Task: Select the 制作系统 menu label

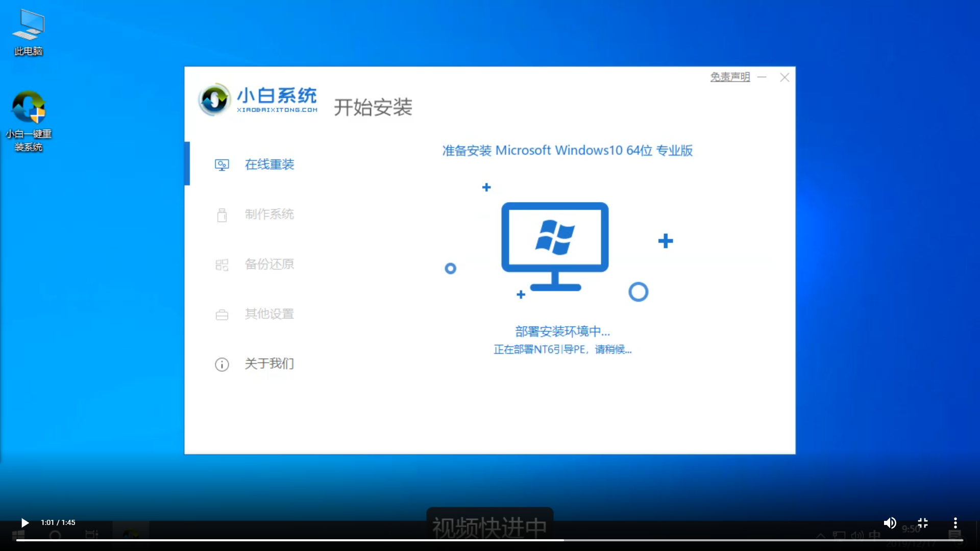Action: click(269, 214)
